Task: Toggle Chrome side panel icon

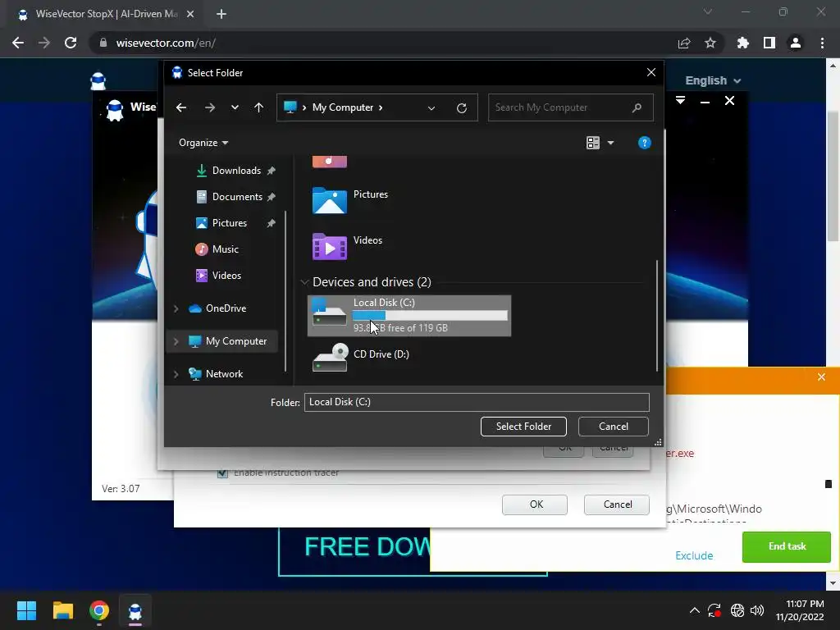Action: pyautogui.click(x=769, y=43)
